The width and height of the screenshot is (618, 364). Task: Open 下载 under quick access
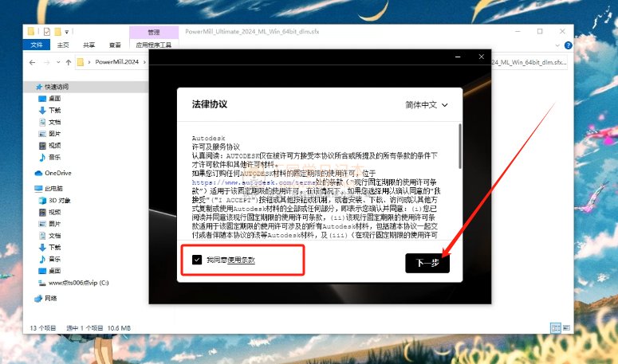click(55, 110)
